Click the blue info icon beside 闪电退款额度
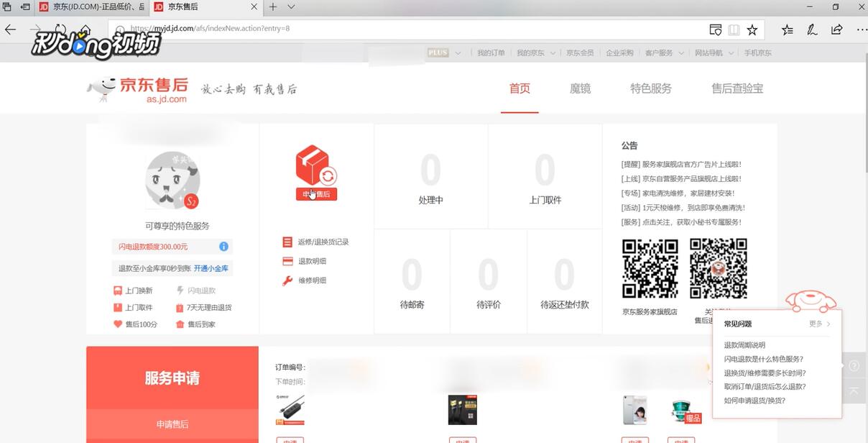The image size is (868, 443). (x=223, y=247)
